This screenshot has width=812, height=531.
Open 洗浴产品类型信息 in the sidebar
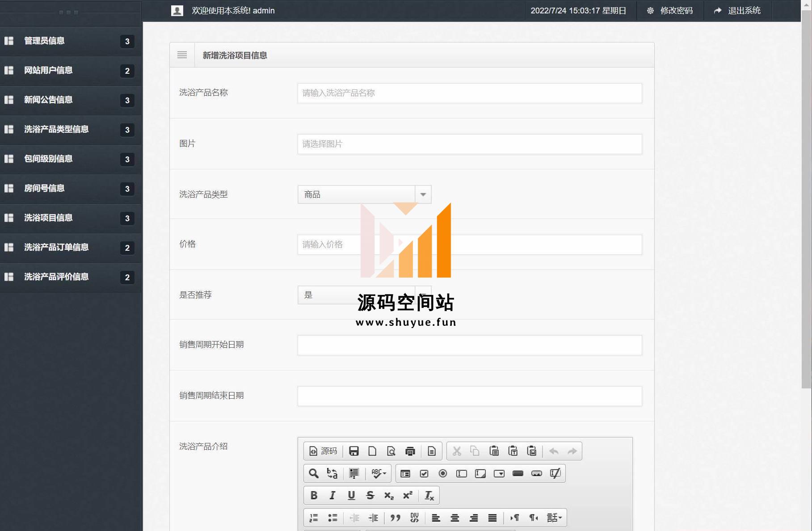click(71, 130)
